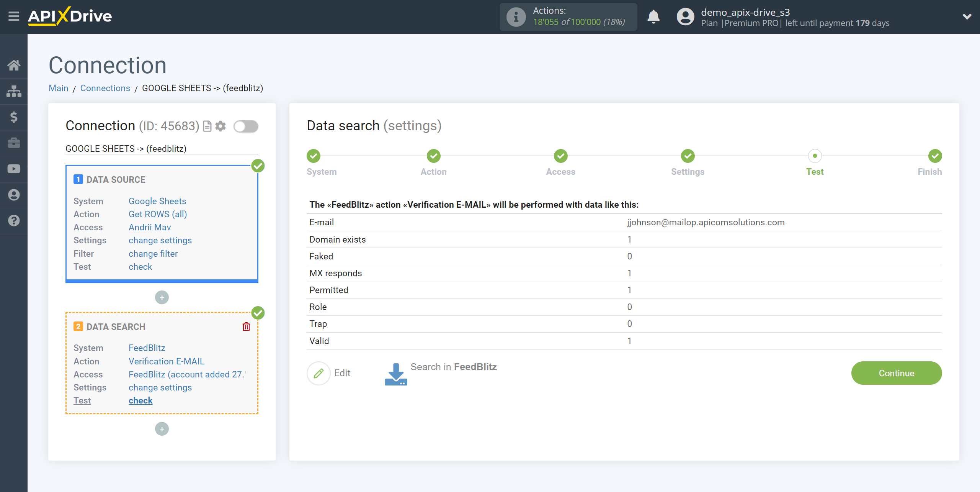Open Connections breadcrumb link

105,88
